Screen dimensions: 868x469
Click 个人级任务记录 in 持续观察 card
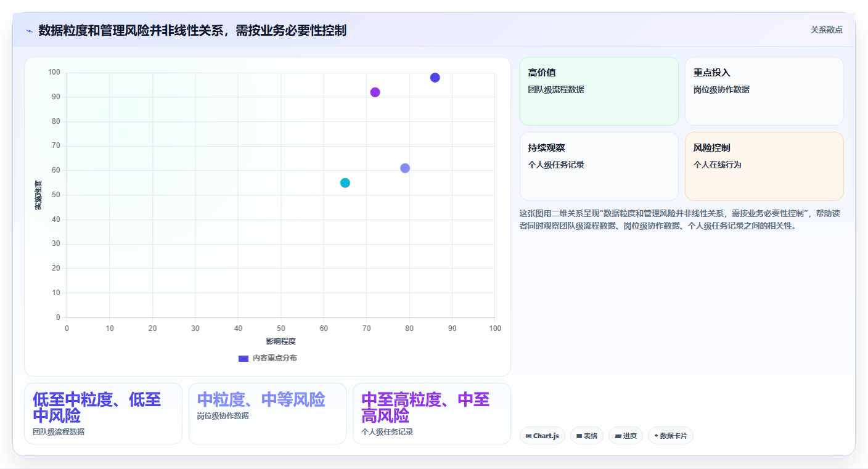coord(556,165)
